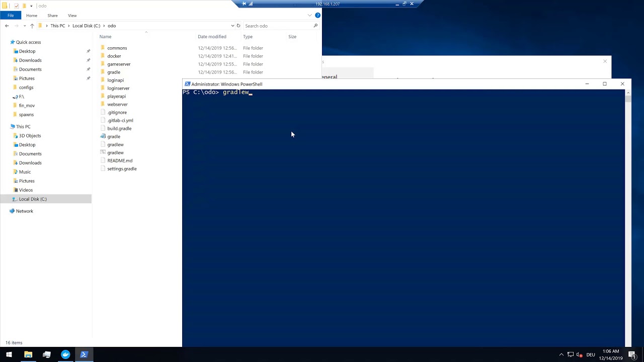The image size is (644, 362).
Task: Select This PC in address breadcrumb
Action: [x=57, y=26]
